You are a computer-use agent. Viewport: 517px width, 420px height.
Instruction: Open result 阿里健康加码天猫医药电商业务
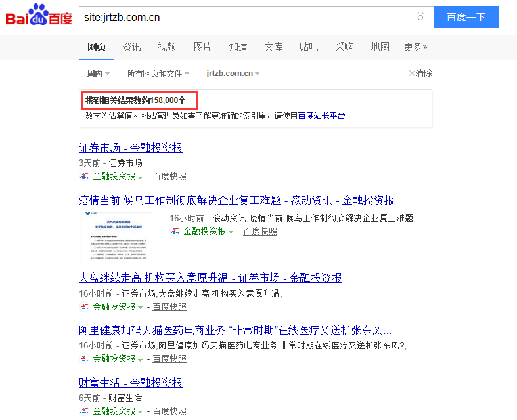[x=235, y=329]
